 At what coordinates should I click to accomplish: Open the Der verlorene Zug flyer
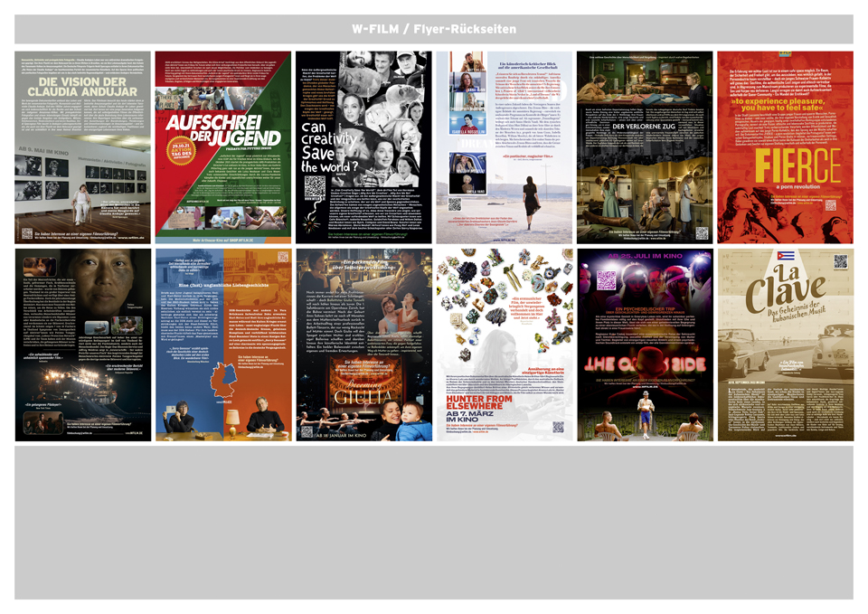(x=645, y=147)
